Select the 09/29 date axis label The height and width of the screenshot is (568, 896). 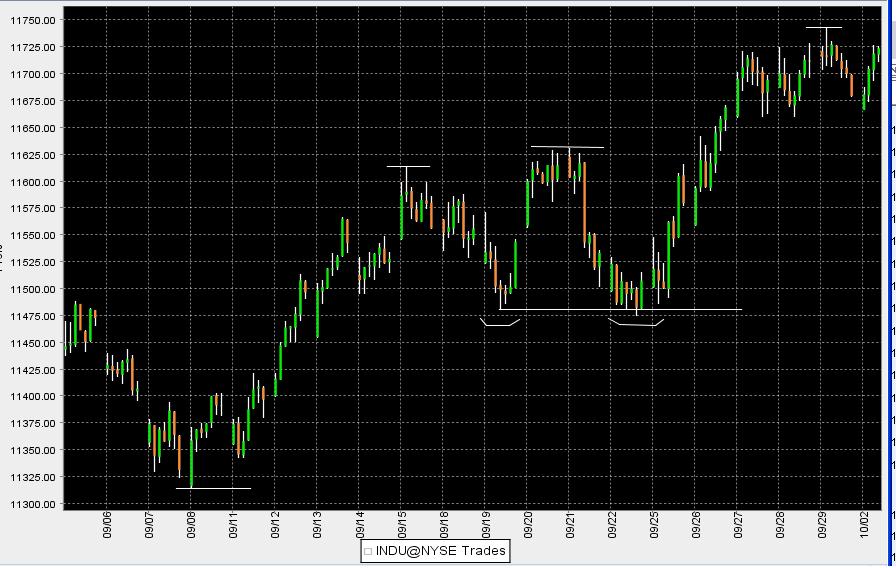coord(822,526)
